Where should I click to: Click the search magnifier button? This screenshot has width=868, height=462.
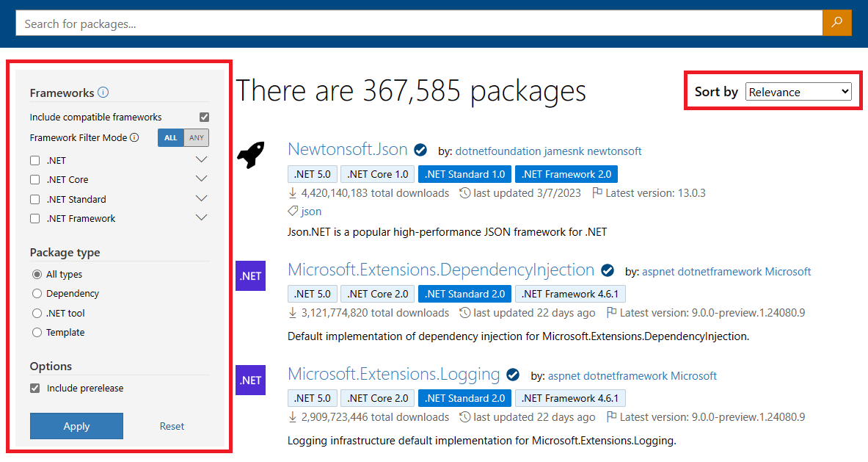836,23
